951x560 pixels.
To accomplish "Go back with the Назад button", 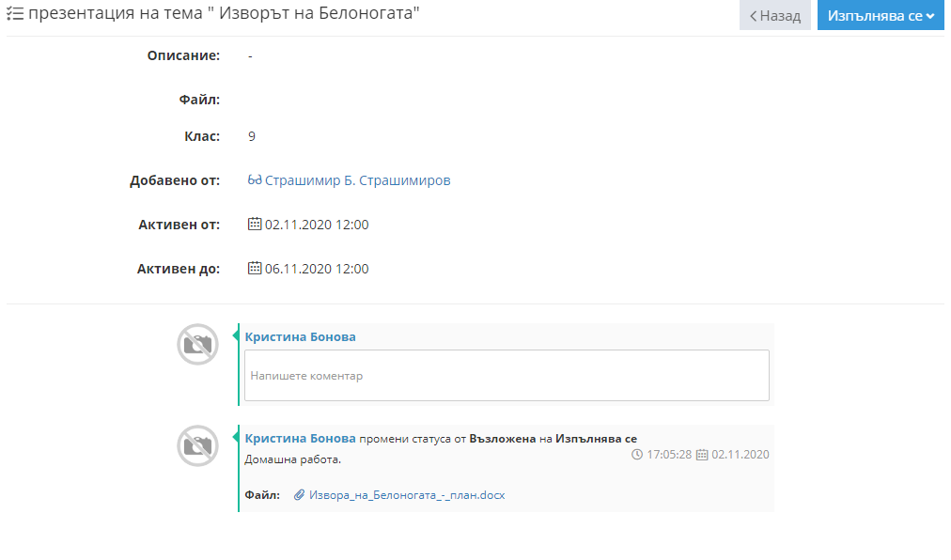I will (x=775, y=15).
